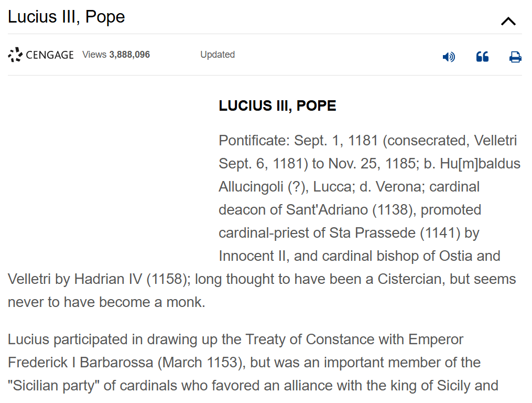
Task: Click the Views 3,888,096 counter
Action: tap(116, 55)
